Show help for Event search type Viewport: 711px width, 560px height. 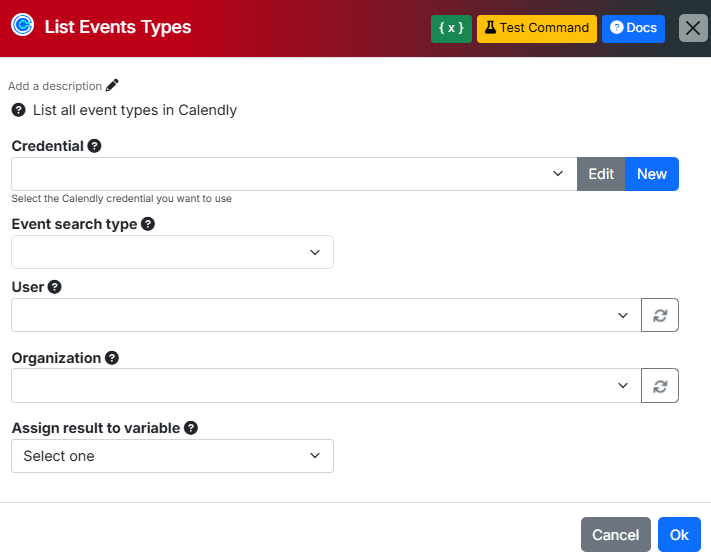pyautogui.click(x=148, y=224)
